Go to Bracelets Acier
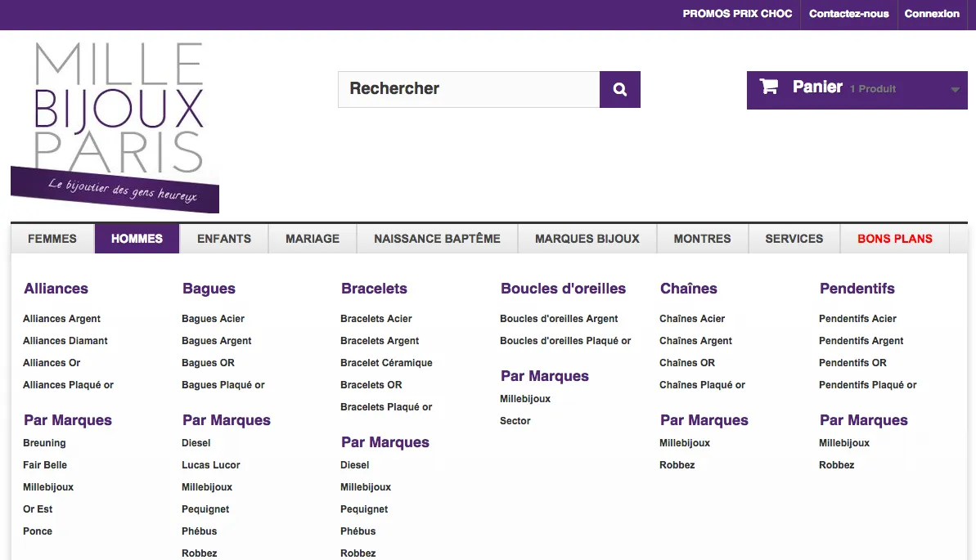Viewport: 976px width, 560px height. coord(376,319)
